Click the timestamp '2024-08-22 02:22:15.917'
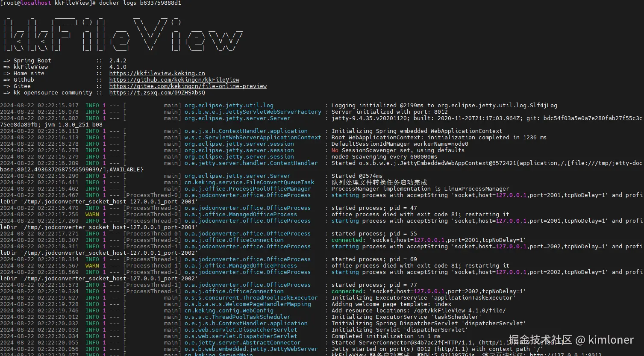644x356 pixels. click(39, 106)
